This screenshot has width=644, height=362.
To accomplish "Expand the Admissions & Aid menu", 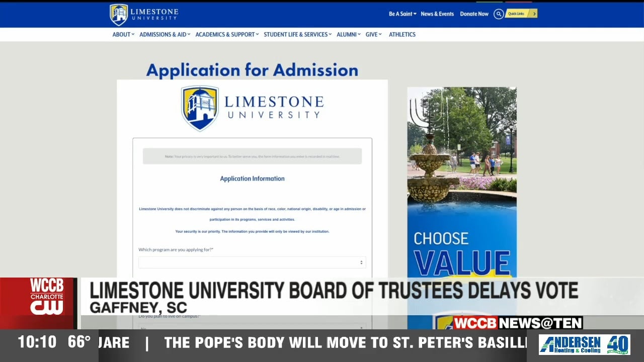I will [x=165, y=35].
